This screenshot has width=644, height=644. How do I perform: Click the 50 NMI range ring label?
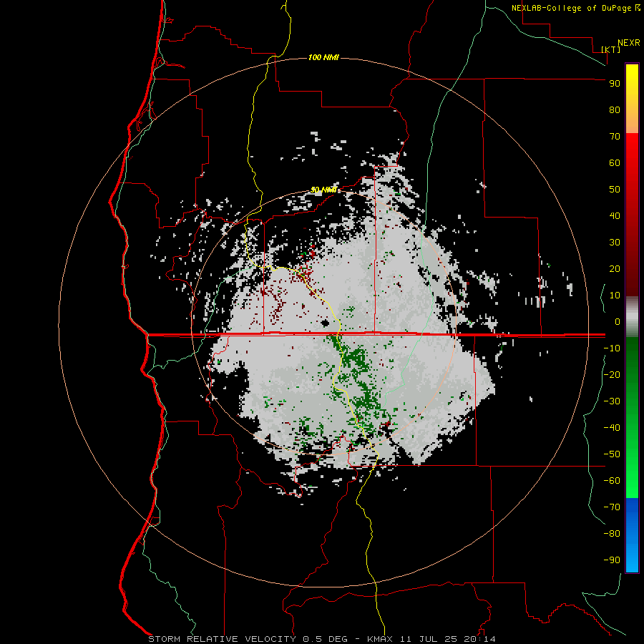323,190
